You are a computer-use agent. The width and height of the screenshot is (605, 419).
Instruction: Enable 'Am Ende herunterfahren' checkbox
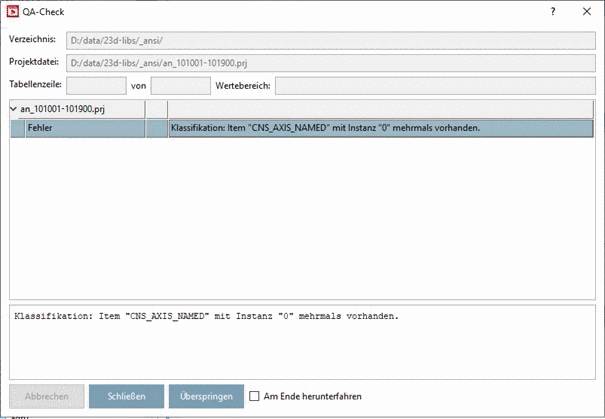click(254, 396)
